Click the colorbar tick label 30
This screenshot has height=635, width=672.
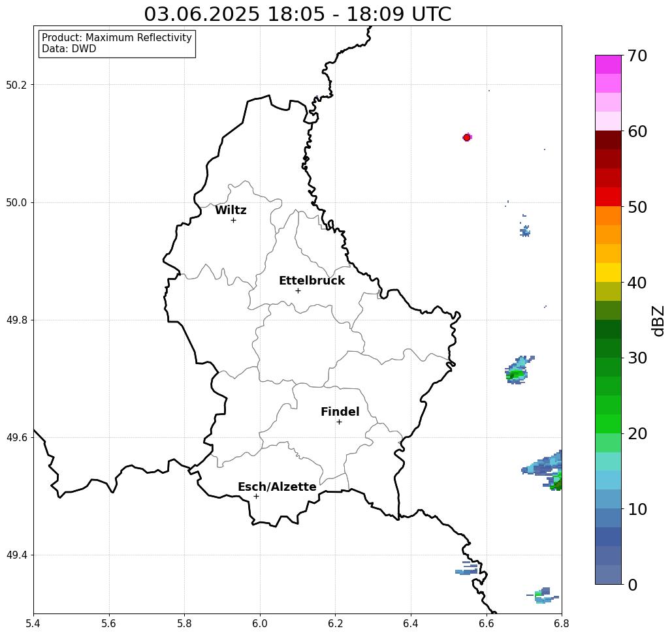click(637, 358)
